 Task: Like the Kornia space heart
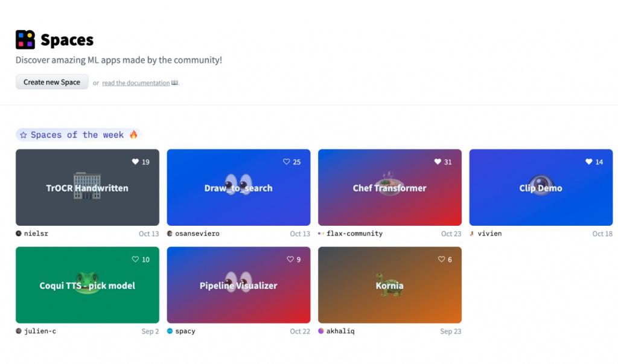pyautogui.click(x=441, y=260)
